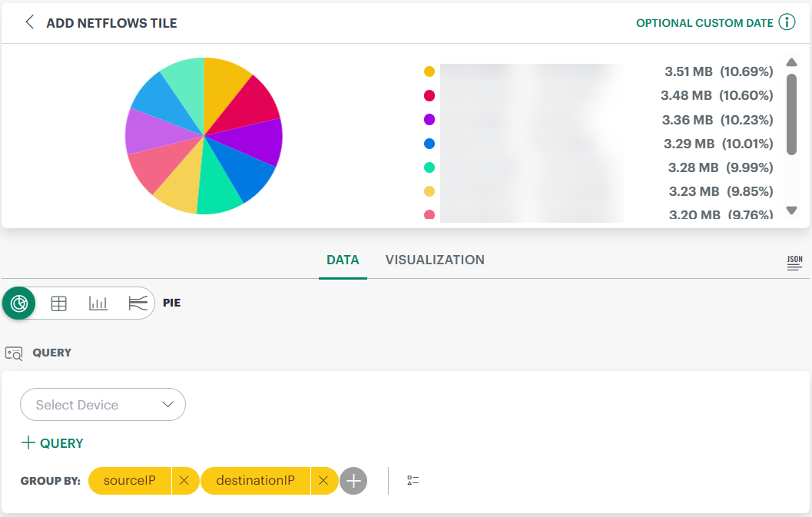
Task: Click the purple legend dot for 3.36 MB
Action: 429,120
